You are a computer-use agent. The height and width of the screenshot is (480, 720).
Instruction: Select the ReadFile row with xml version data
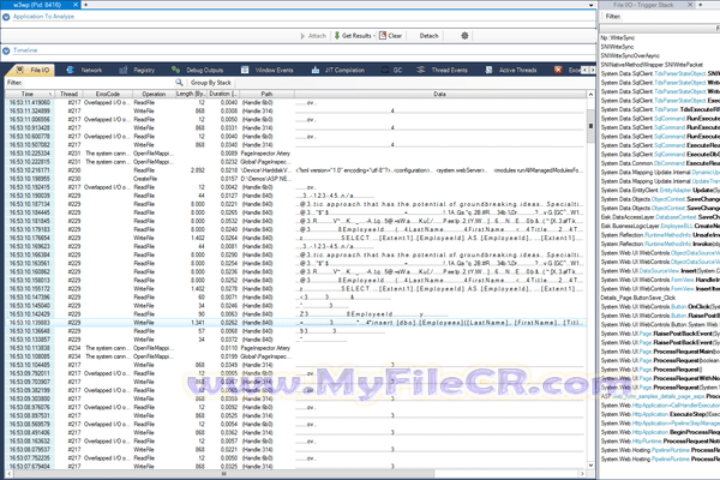[296, 170]
